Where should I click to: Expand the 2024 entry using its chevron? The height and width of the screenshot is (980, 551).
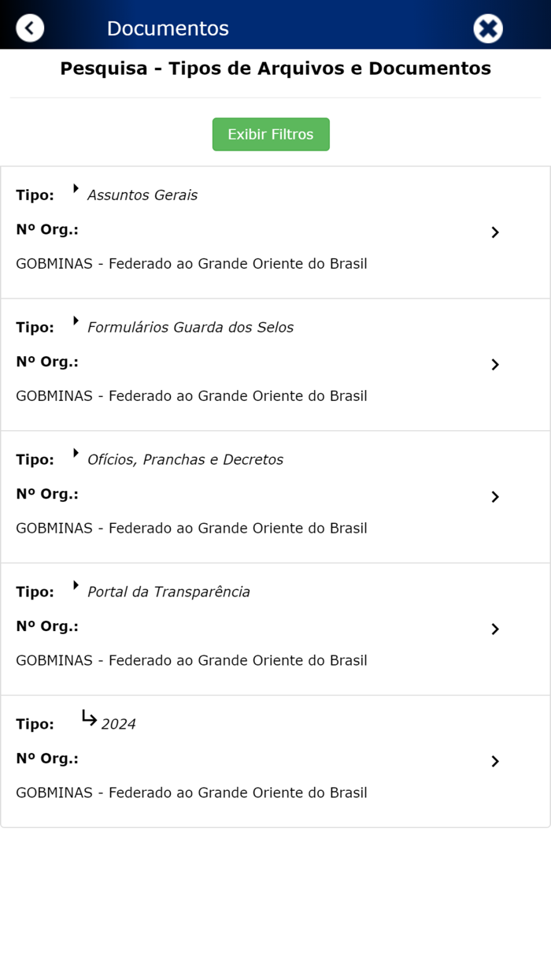pos(495,762)
